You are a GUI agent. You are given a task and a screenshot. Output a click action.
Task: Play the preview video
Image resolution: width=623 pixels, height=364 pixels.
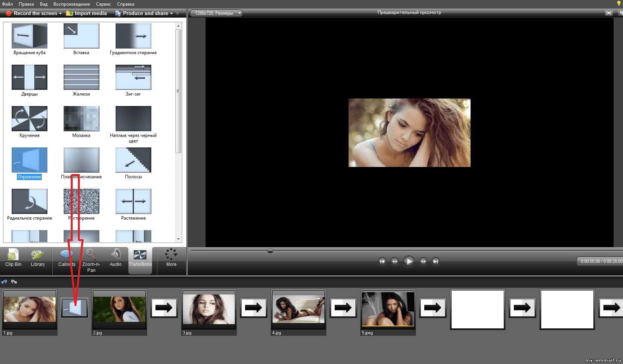[408, 261]
